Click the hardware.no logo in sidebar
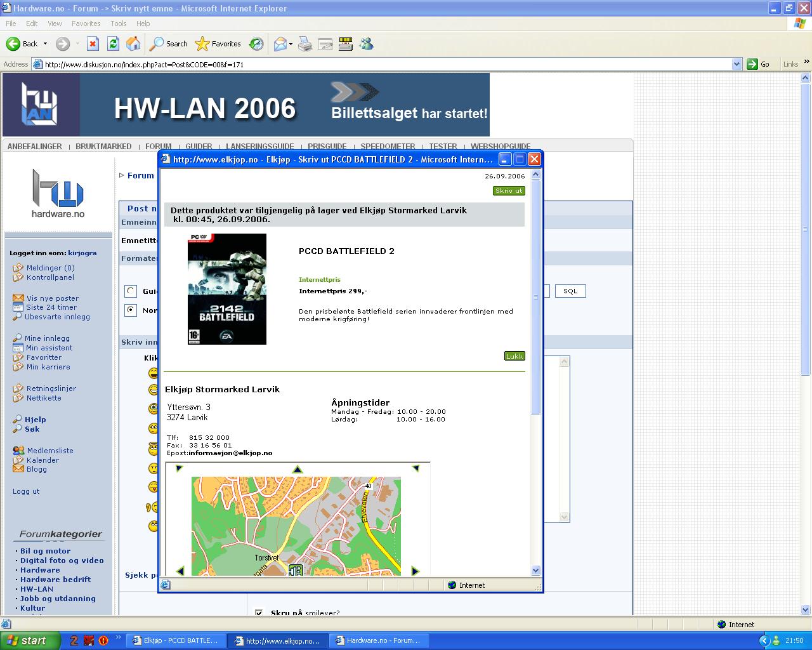The image size is (812, 650). pyautogui.click(x=58, y=194)
